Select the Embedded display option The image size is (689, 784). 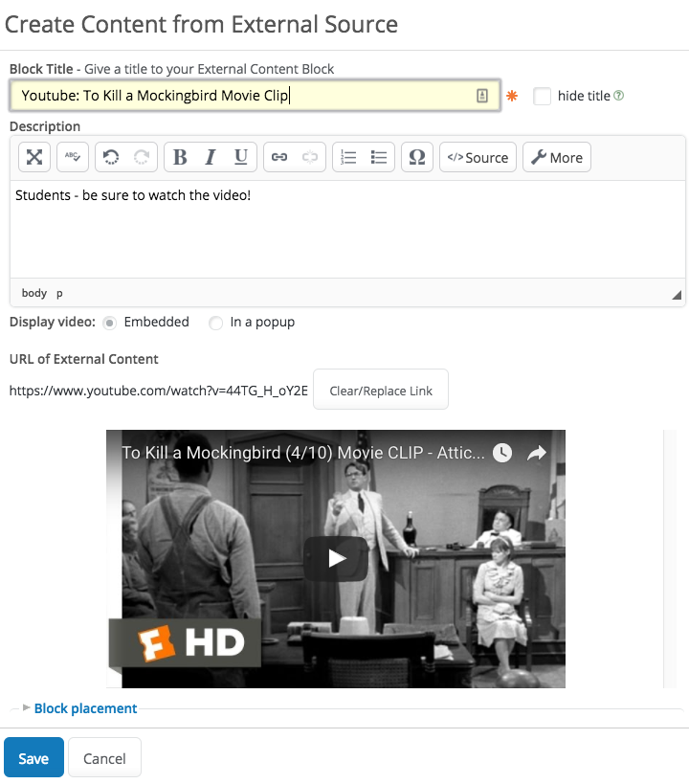[109, 323]
